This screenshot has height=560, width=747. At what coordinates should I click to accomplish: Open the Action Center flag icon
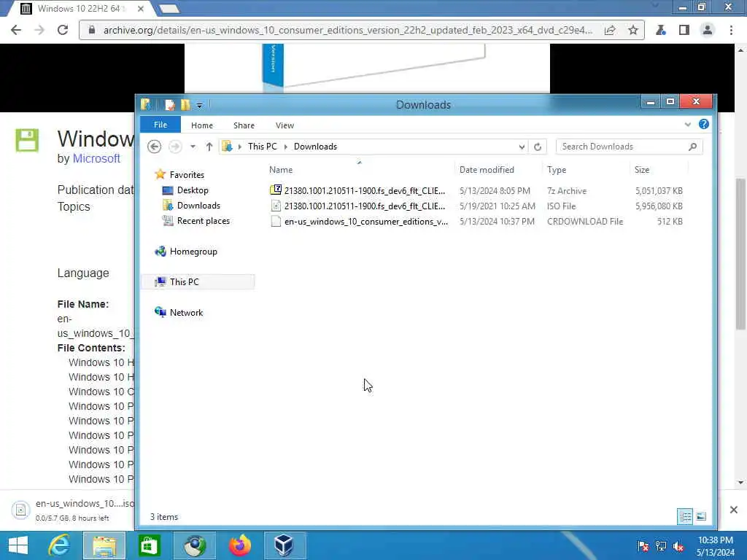tap(643, 546)
